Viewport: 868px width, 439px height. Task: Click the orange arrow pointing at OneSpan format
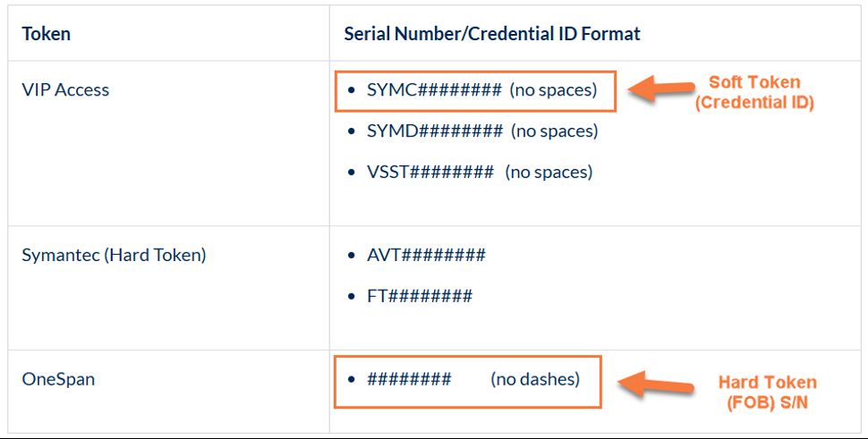tap(659, 384)
